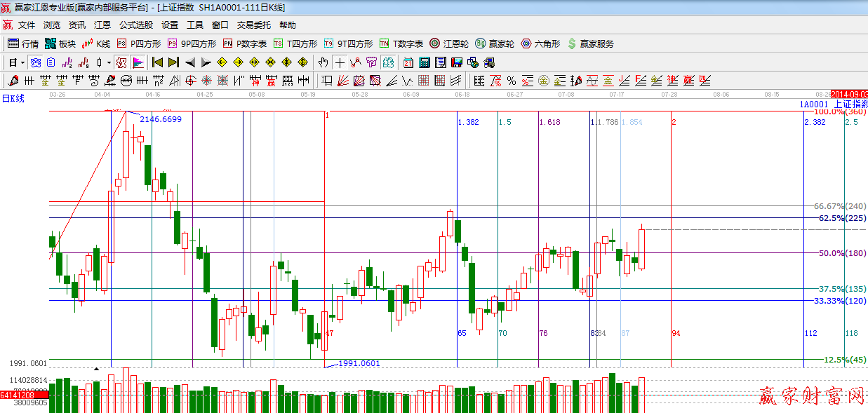Select the percent (%) retracement tool
The height and width of the screenshot is (413, 868).
(512, 81)
